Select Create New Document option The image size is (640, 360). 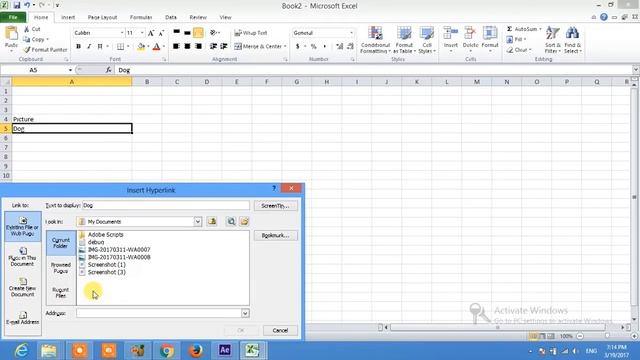[x=22, y=287]
